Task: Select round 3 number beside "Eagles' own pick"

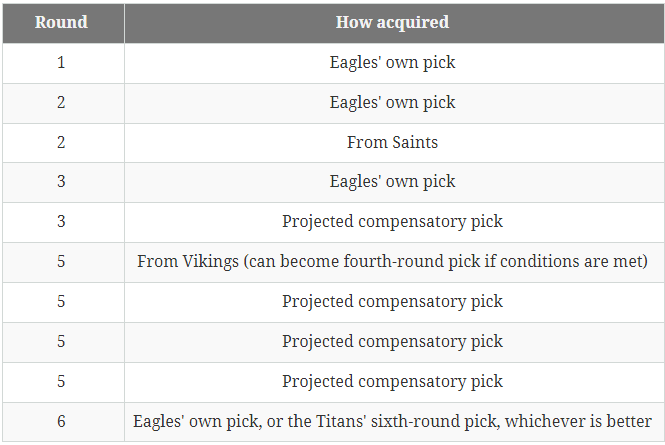Action: click(61, 182)
